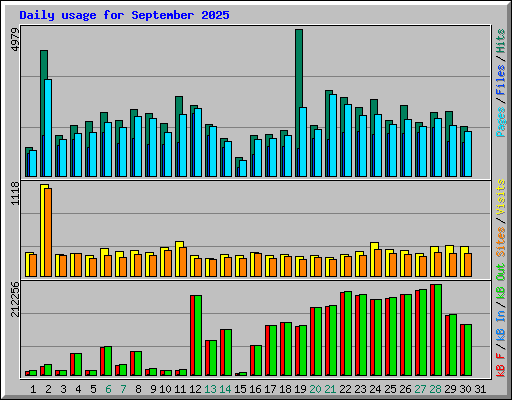Click the 'Daily usage for September 2025' title
Viewport: 512px width, 400px height.
click(x=124, y=15)
